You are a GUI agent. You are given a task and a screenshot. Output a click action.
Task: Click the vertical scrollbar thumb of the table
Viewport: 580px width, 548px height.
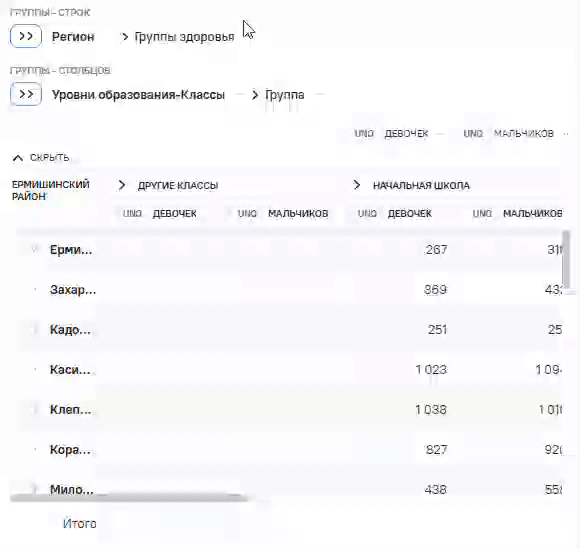point(566,261)
